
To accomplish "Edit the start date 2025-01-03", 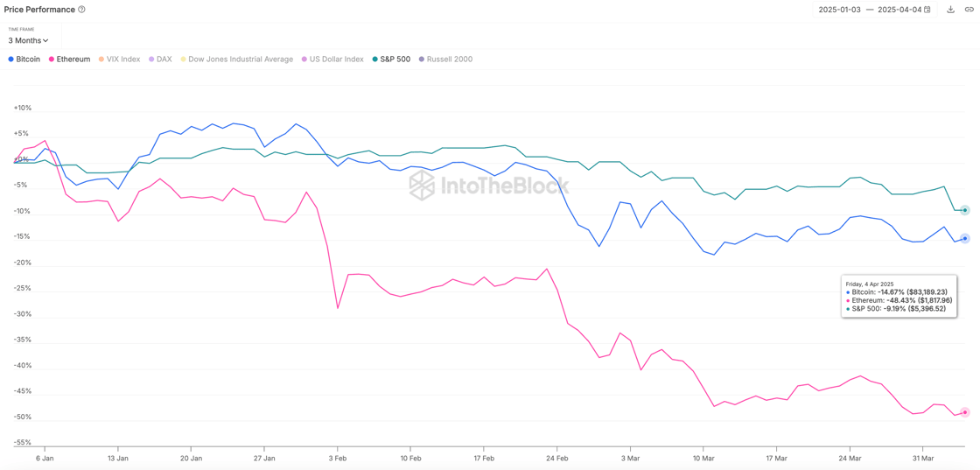I will coord(839,10).
